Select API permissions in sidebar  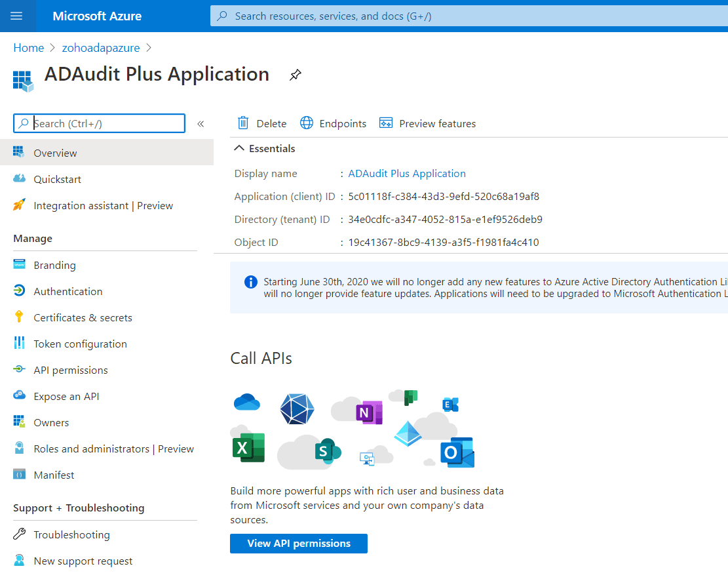[x=71, y=370]
